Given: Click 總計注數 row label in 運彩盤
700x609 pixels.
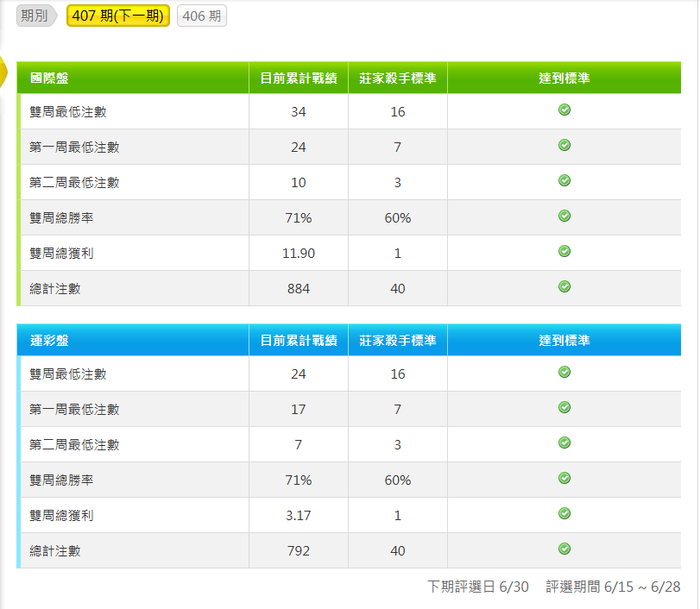Looking at the screenshot, I should coord(55,551).
